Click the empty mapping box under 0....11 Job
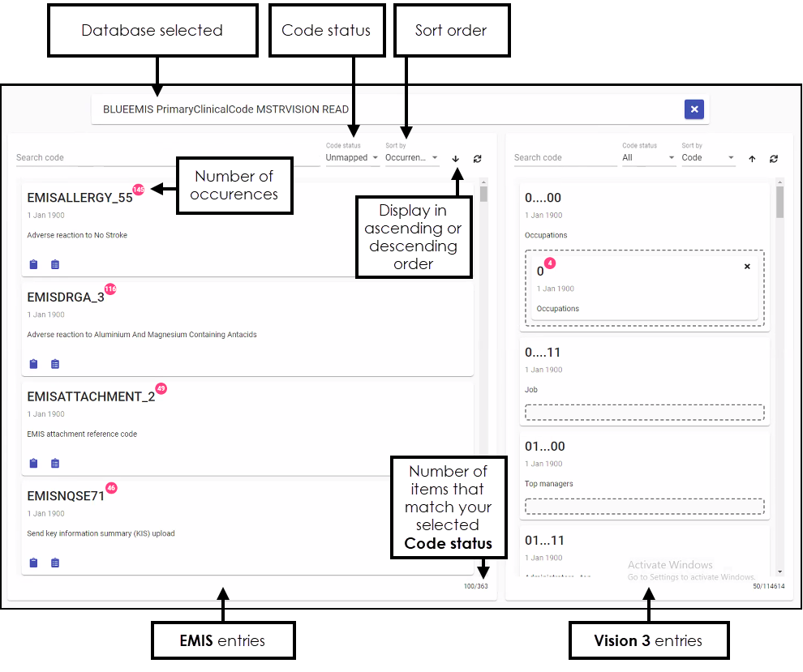803x672 pixels. 645,413
